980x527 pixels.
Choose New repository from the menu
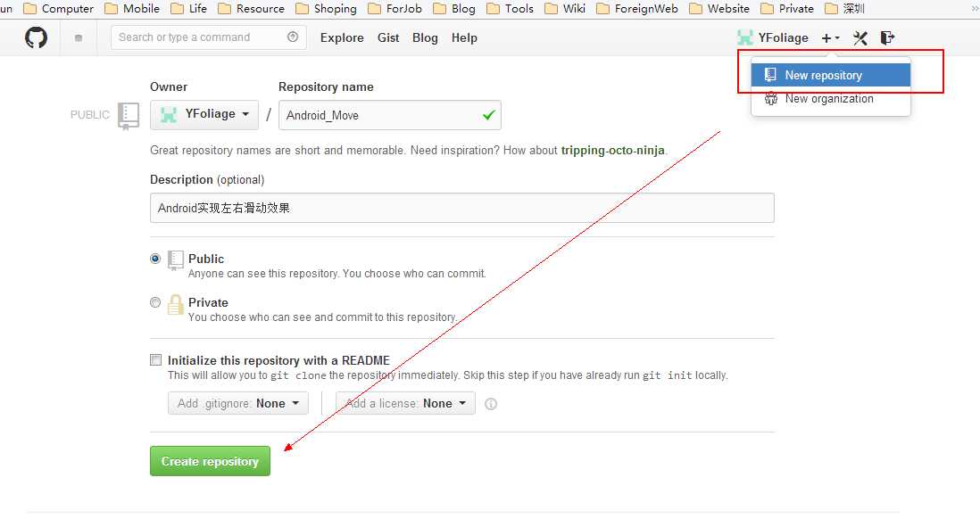pos(831,75)
